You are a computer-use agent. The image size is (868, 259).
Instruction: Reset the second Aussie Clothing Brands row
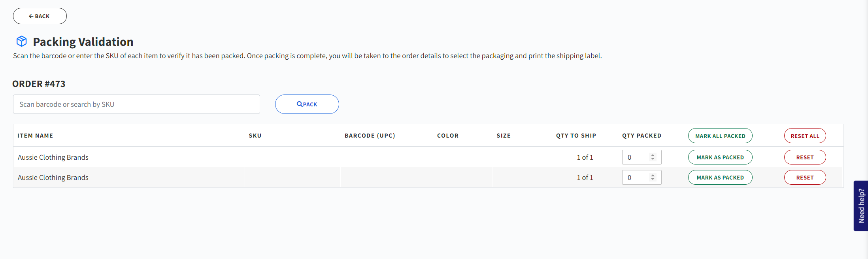pyautogui.click(x=805, y=177)
